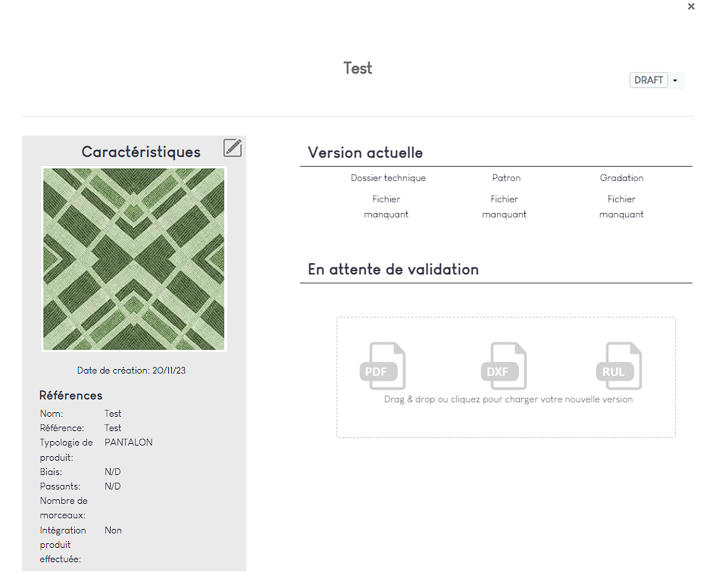Viewport: 716px width, 588px height.
Task: Click the 'Test' title at top
Action: click(x=358, y=68)
